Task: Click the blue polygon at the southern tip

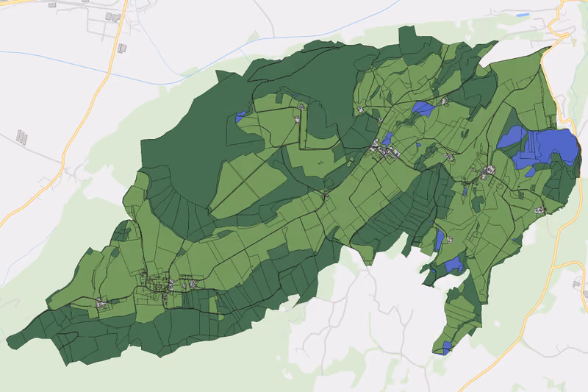Action: click(447, 347)
